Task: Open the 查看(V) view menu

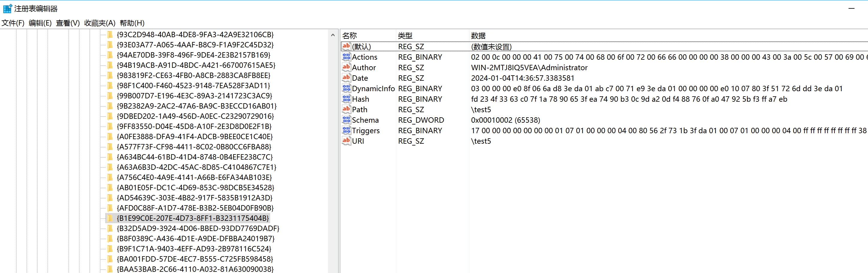Action: tap(68, 23)
